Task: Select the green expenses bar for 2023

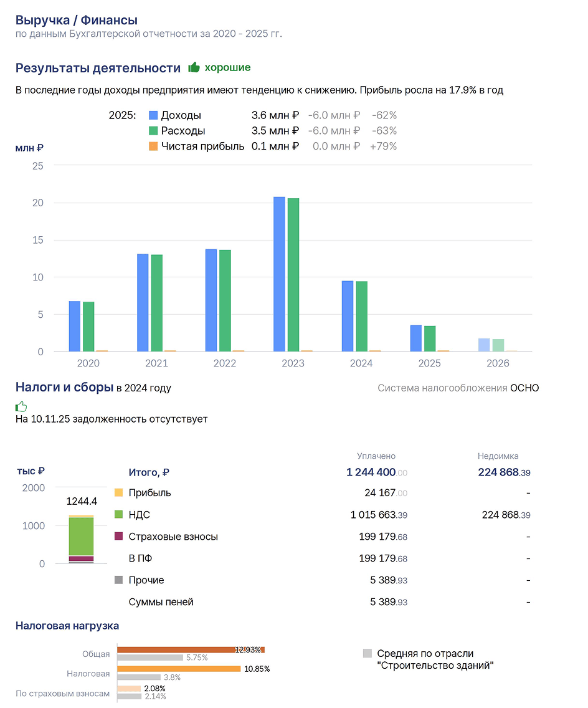Action: pyautogui.click(x=293, y=275)
